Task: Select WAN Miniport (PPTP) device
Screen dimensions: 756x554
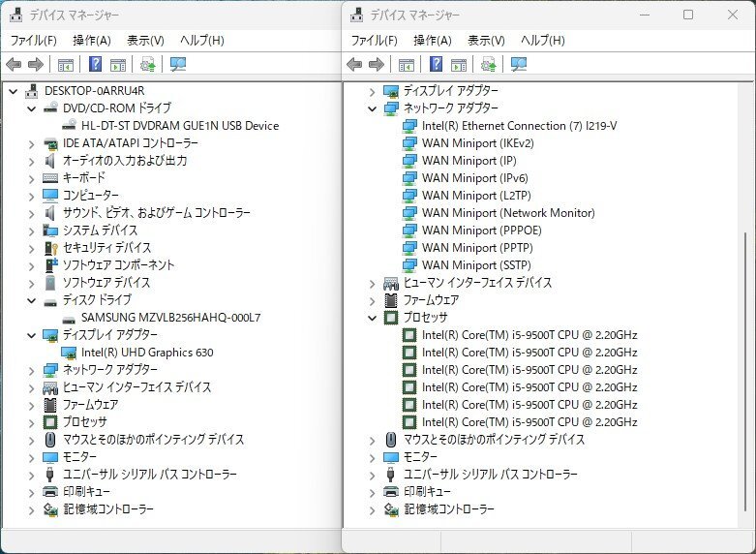Action: (x=477, y=248)
